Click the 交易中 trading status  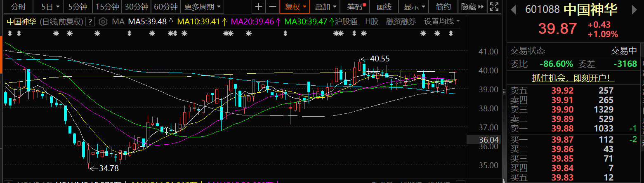(x=624, y=51)
